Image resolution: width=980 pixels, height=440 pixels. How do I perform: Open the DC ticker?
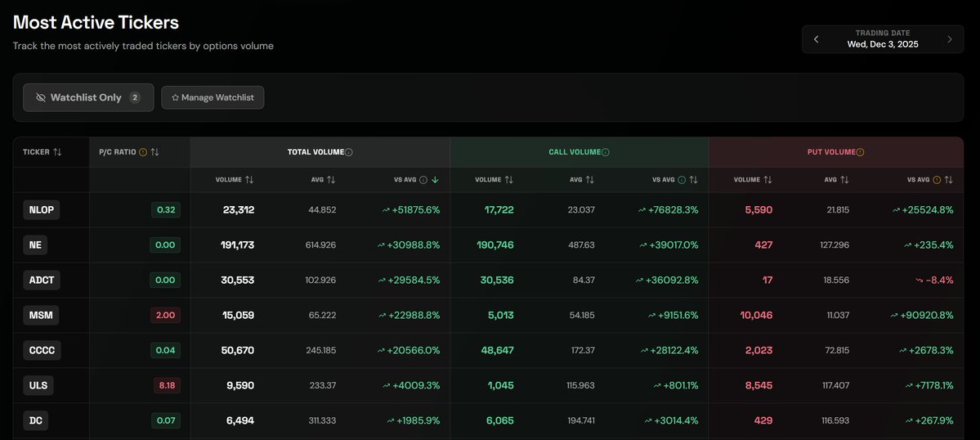pyautogui.click(x=36, y=420)
